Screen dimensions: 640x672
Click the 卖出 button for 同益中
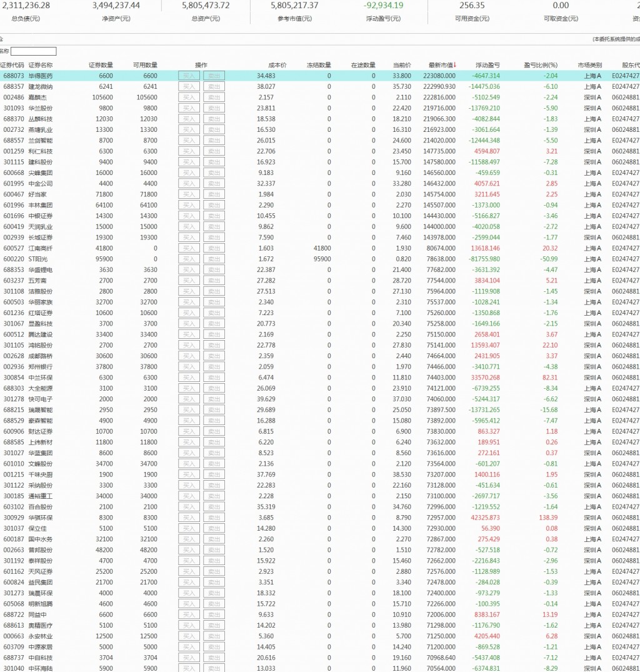click(214, 615)
